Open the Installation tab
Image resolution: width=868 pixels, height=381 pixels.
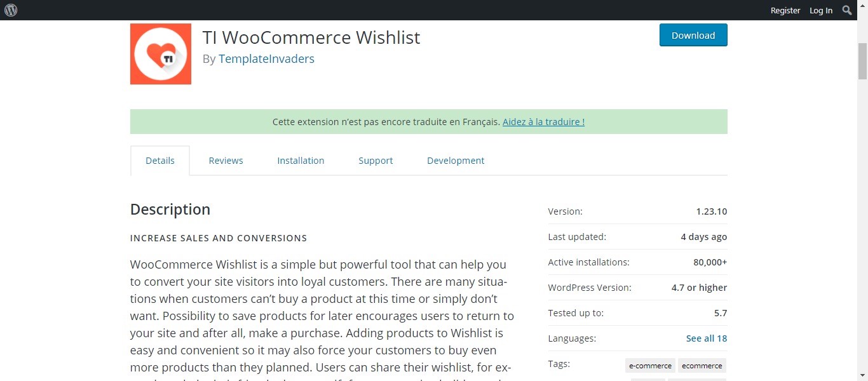pyautogui.click(x=301, y=161)
